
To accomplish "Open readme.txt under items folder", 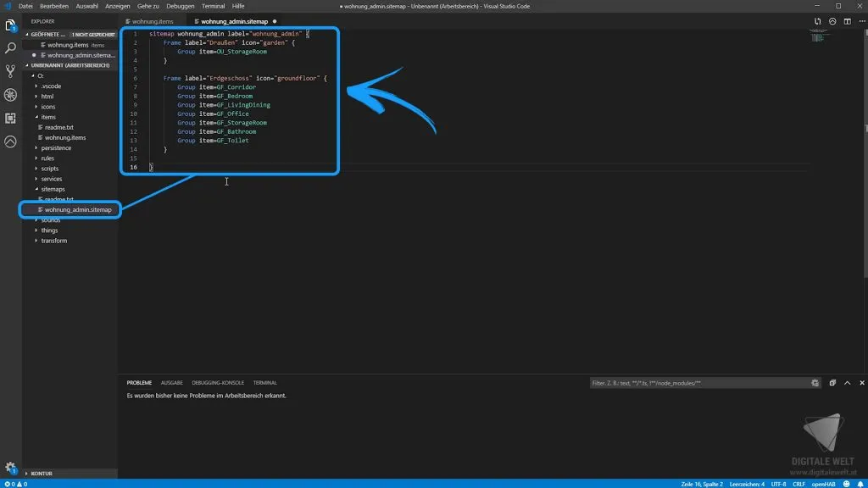I will click(58, 127).
